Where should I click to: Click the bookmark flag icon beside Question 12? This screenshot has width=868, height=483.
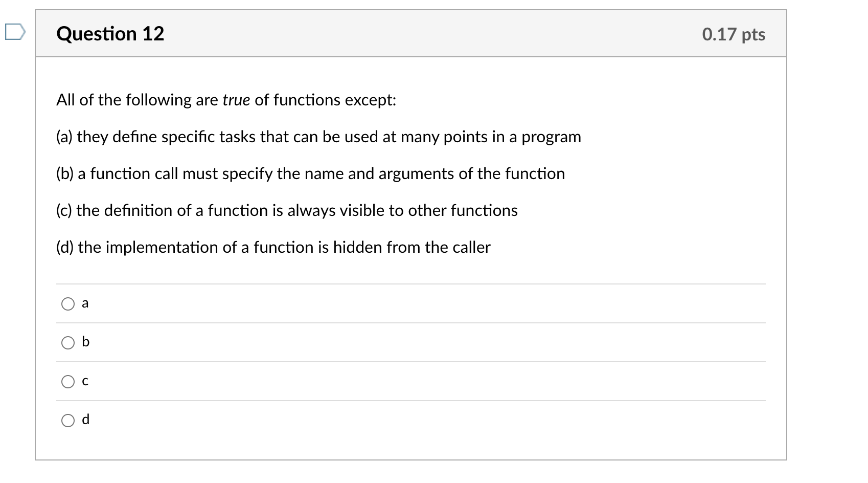[15, 32]
